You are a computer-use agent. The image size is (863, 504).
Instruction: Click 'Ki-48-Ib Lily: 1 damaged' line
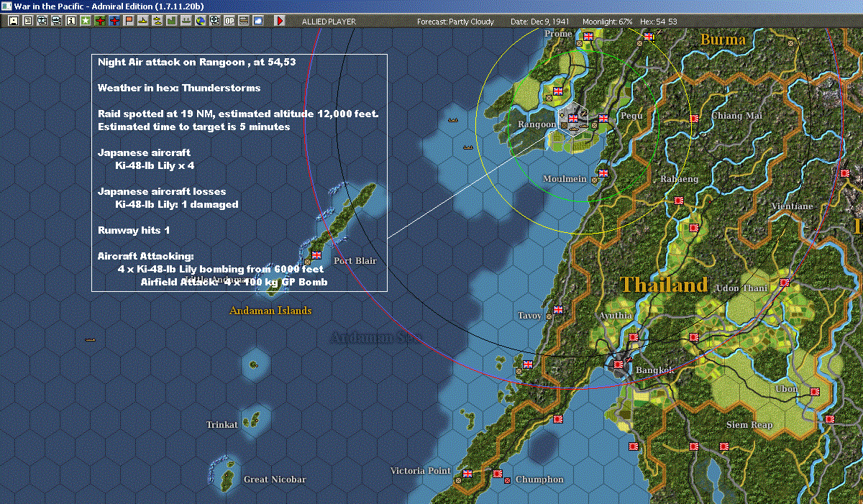pyautogui.click(x=177, y=205)
